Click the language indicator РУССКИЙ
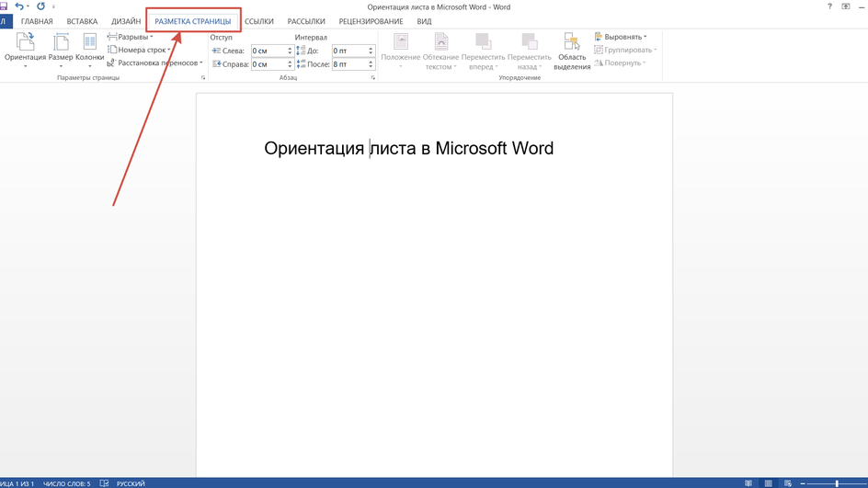Image resolution: width=868 pixels, height=488 pixels. (x=131, y=483)
